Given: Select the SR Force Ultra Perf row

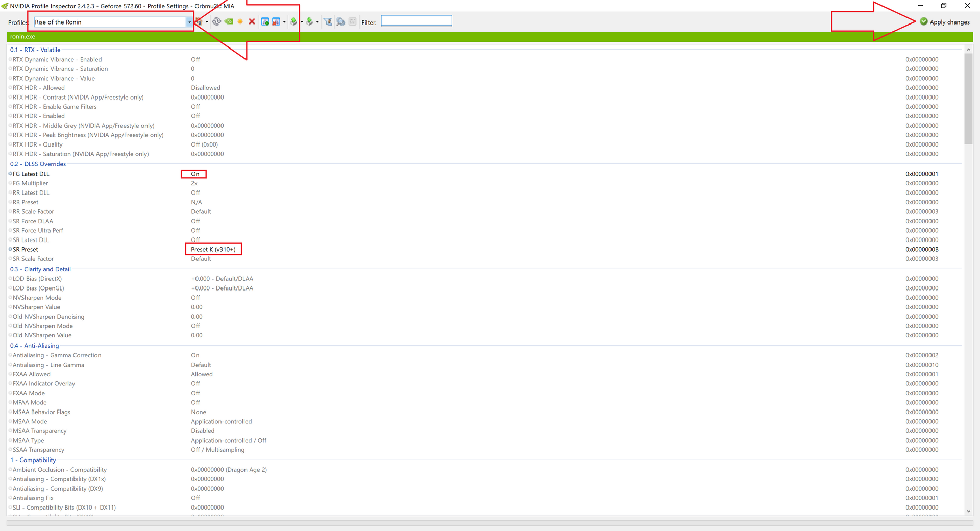Looking at the screenshot, I should [x=485, y=231].
